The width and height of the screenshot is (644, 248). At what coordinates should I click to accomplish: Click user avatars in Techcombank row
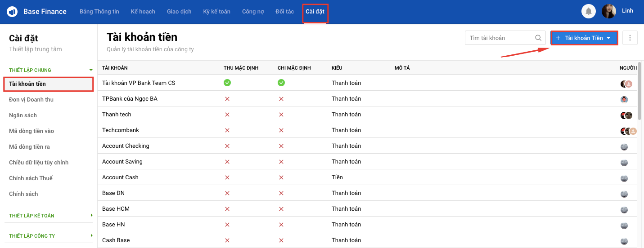point(629,131)
